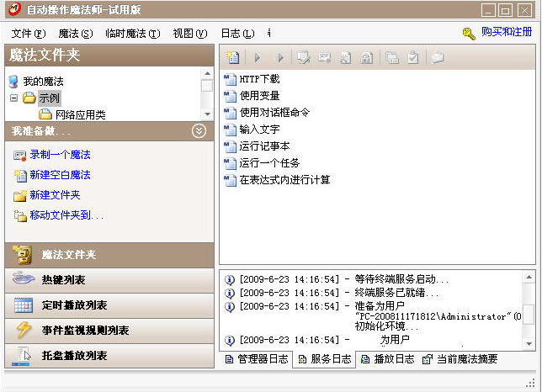Open the 临时魔法 menu
The height and width of the screenshot is (392, 542).
(x=132, y=33)
